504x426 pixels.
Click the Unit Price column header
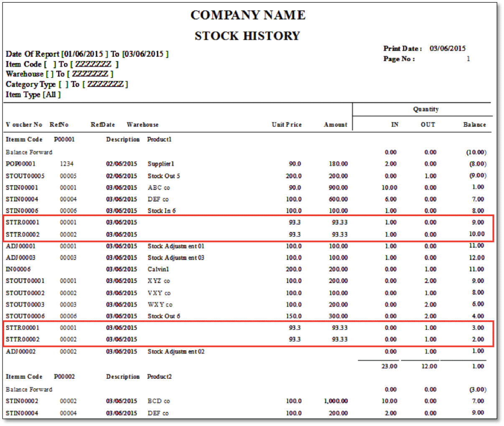[286, 125]
